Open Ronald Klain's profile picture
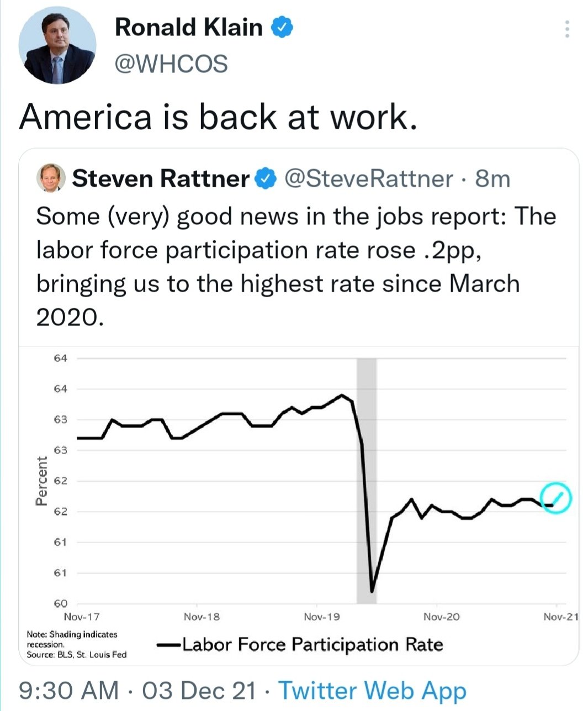The image size is (588, 711). (x=57, y=46)
